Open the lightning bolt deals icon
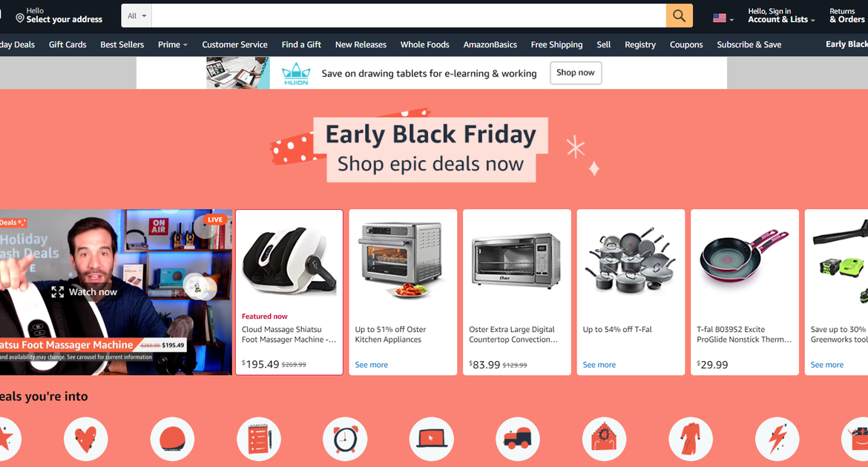 coord(777,440)
